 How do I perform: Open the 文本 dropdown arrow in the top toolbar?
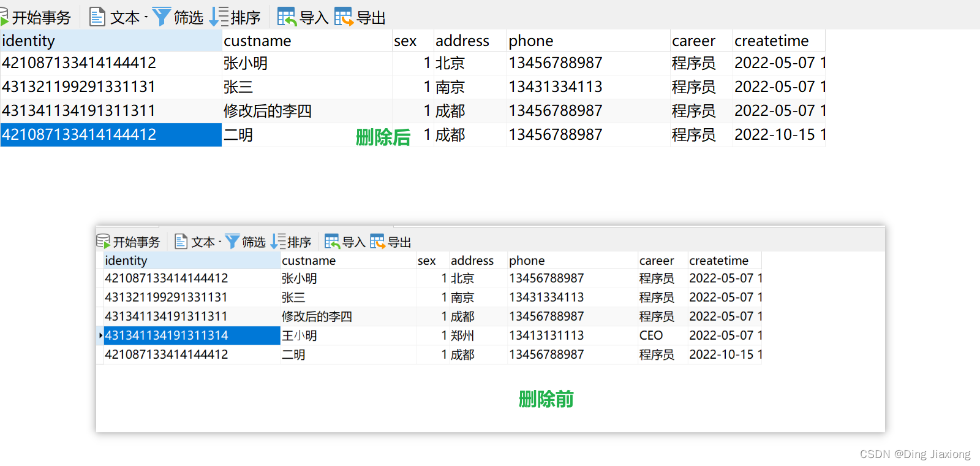(146, 17)
